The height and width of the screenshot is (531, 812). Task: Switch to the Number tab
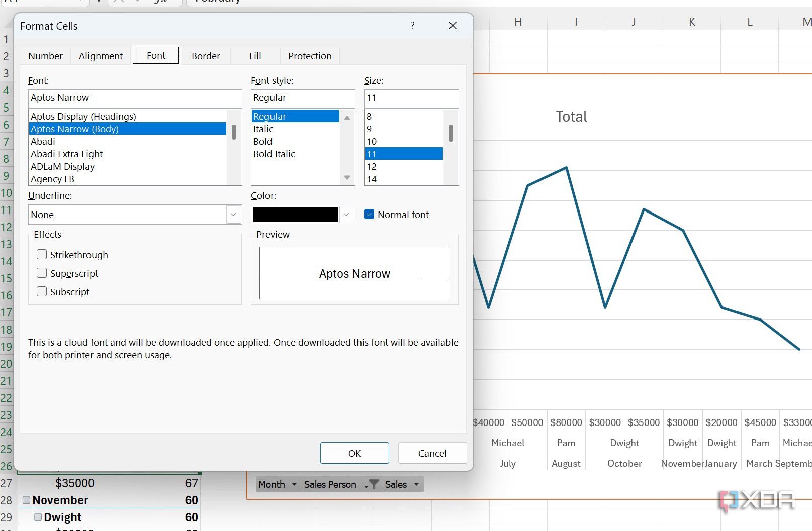tap(45, 55)
